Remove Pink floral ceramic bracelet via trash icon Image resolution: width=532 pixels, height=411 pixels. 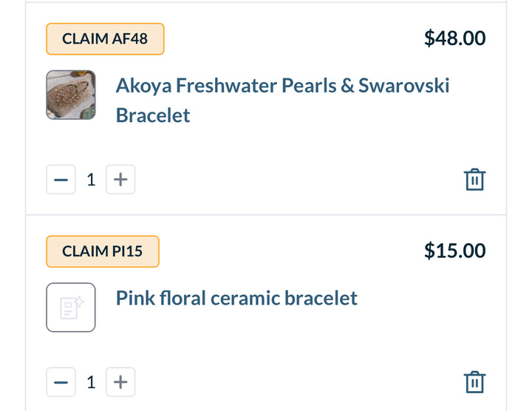(x=474, y=382)
